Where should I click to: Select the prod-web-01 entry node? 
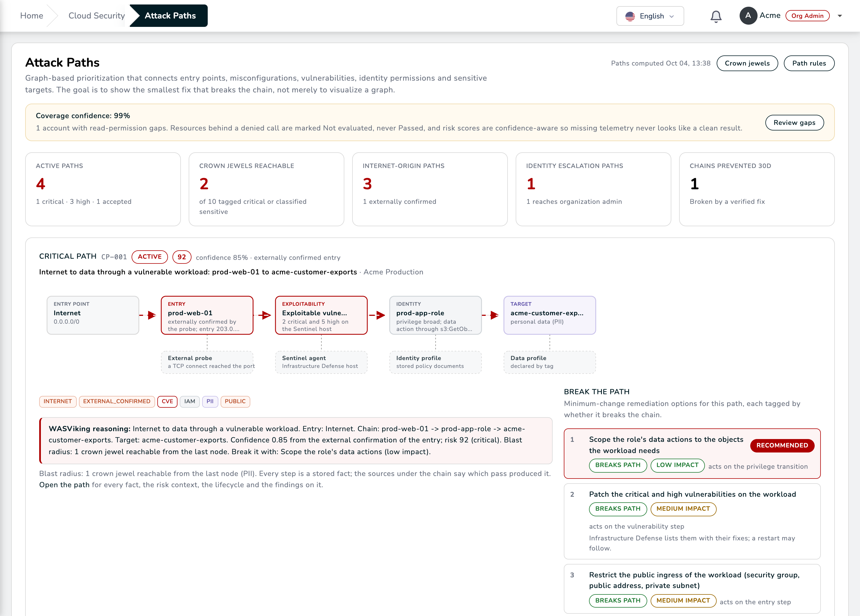pyautogui.click(x=207, y=315)
